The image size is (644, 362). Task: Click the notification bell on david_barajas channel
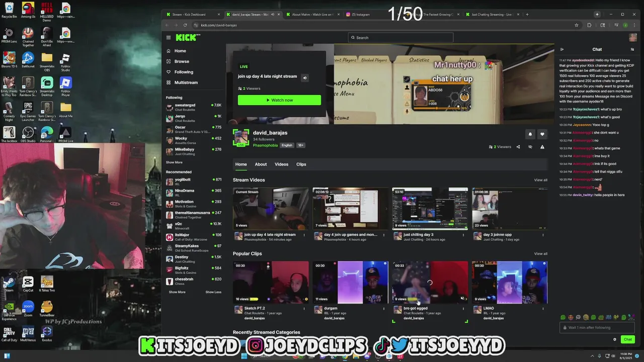[x=530, y=134]
